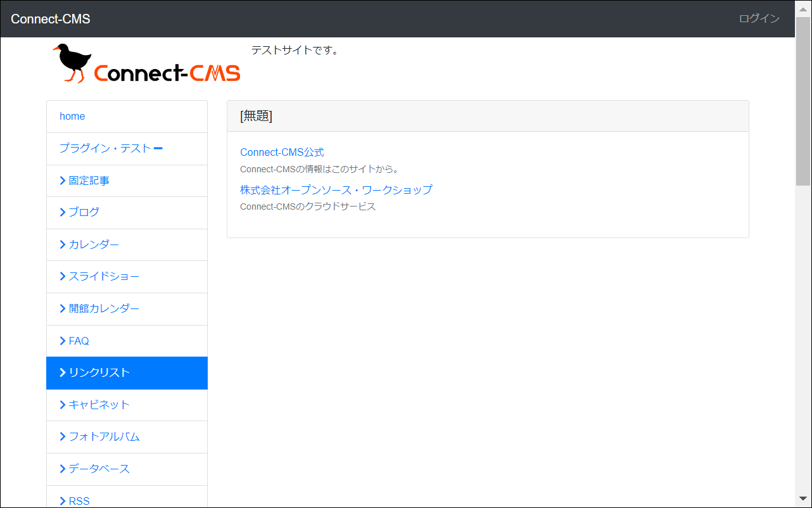Click the chevron next to 固定記事
The width and height of the screenshot is (812, 508).
[x=63, y=181]
